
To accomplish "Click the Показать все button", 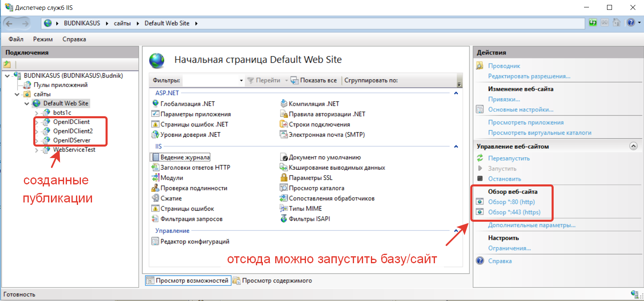I will point(314,80).
